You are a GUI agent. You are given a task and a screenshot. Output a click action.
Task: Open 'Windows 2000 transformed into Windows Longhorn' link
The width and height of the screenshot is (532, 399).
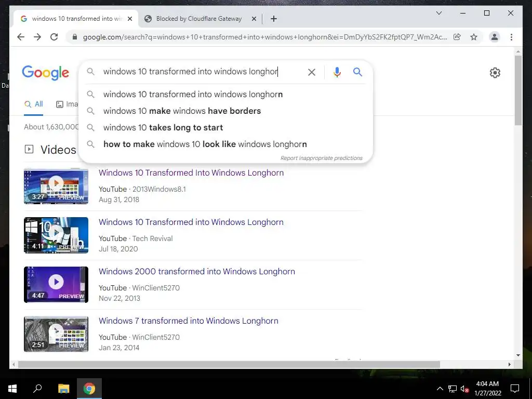[x=197, y=271]
